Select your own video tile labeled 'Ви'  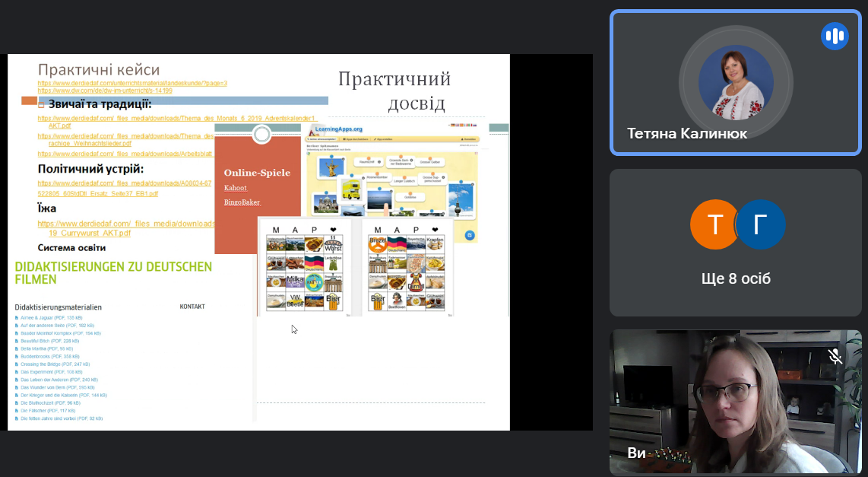(x=736, y=402)
